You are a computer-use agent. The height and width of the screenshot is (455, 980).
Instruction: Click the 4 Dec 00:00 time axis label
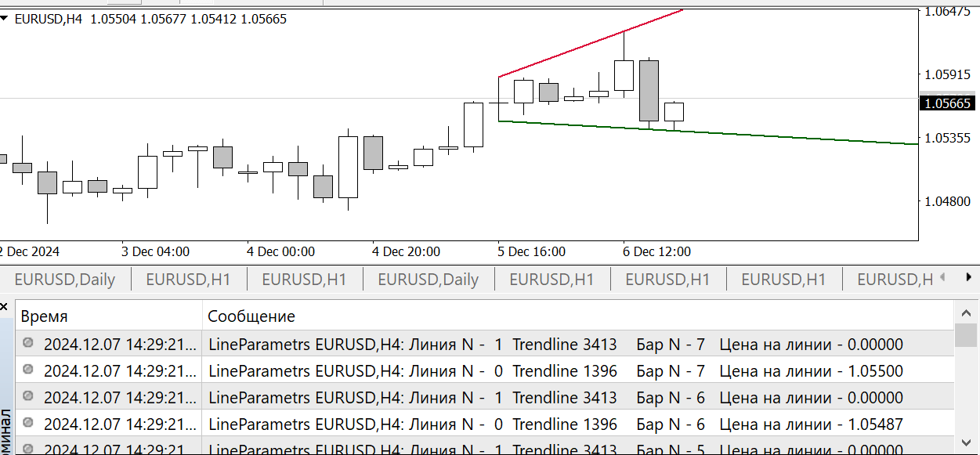[x=280, y=251]
